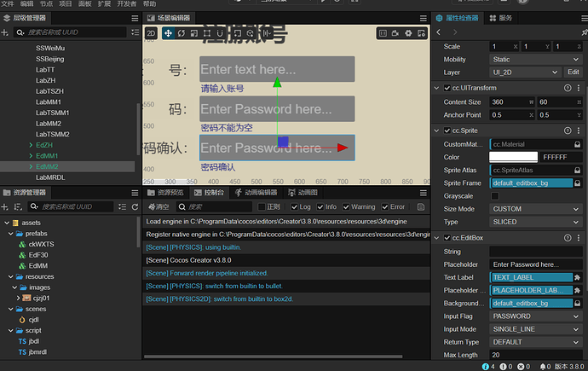Open the Input Mode dropdown
Viewport: 588px width, 371px height.
point(535,329)
